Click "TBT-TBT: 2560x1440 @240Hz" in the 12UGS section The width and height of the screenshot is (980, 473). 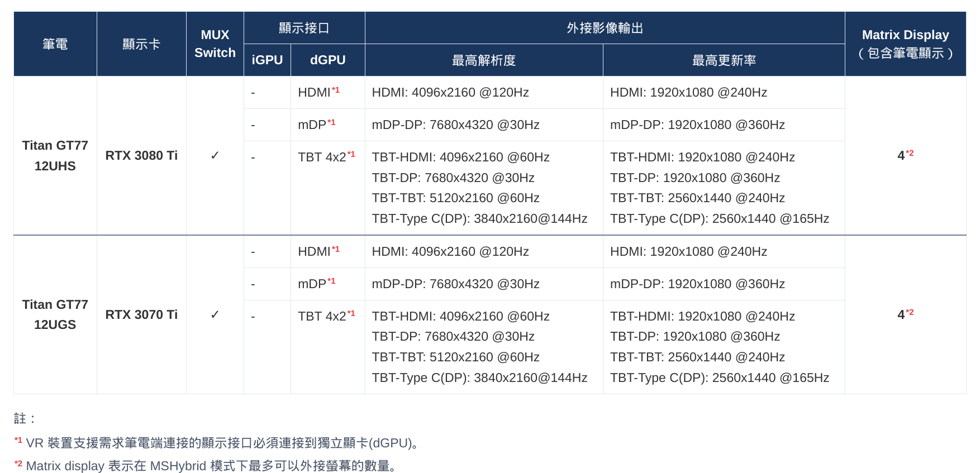coord(697,357)
